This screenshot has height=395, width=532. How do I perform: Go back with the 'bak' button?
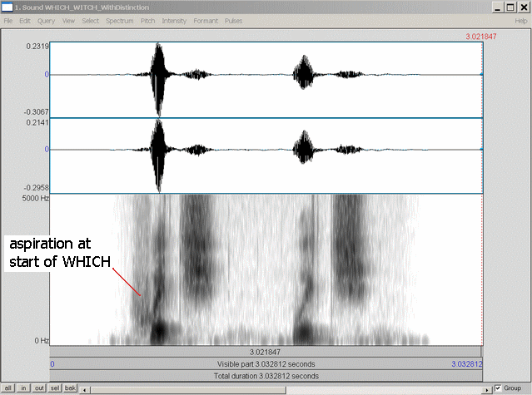click(71, 388)
